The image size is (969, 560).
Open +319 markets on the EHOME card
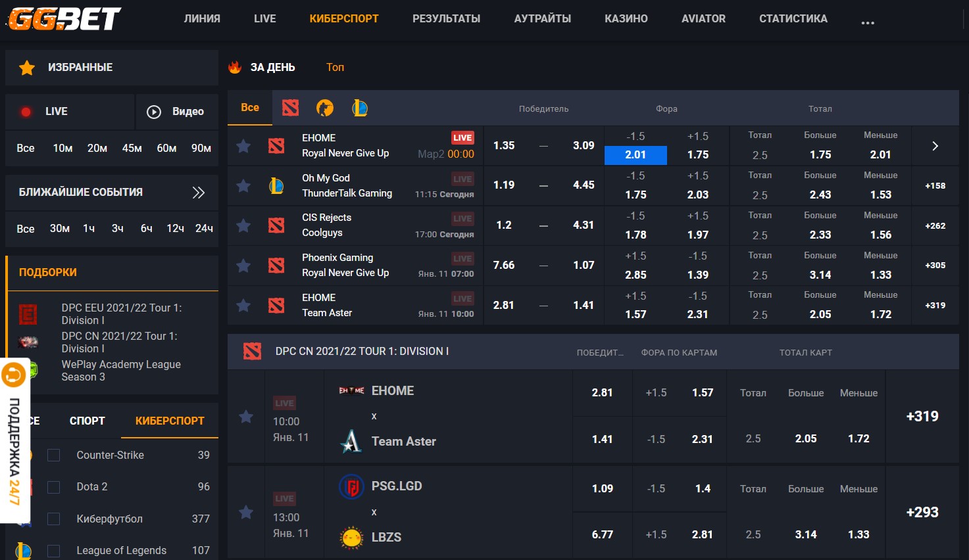tap(922, 417)
